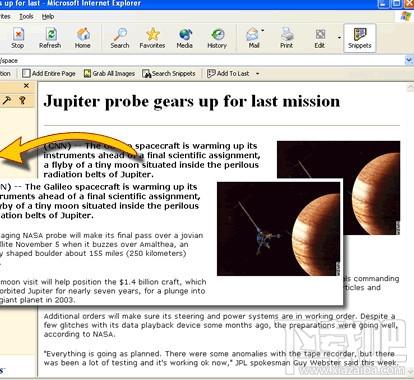Expand the Add To Last dropdown arrow
414x380 pixels.
(257, 74)
